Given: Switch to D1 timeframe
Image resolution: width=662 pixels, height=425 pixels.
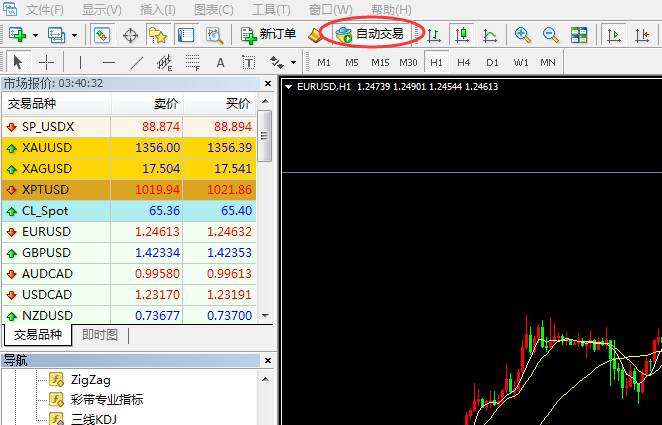Looking at the screenshot, I should [x=492, y=62].
